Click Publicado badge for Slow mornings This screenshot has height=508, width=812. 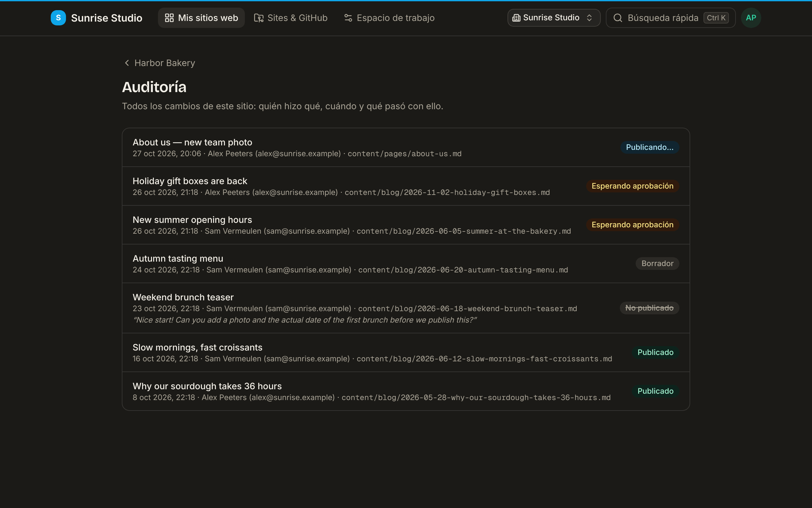click(655, 352)
